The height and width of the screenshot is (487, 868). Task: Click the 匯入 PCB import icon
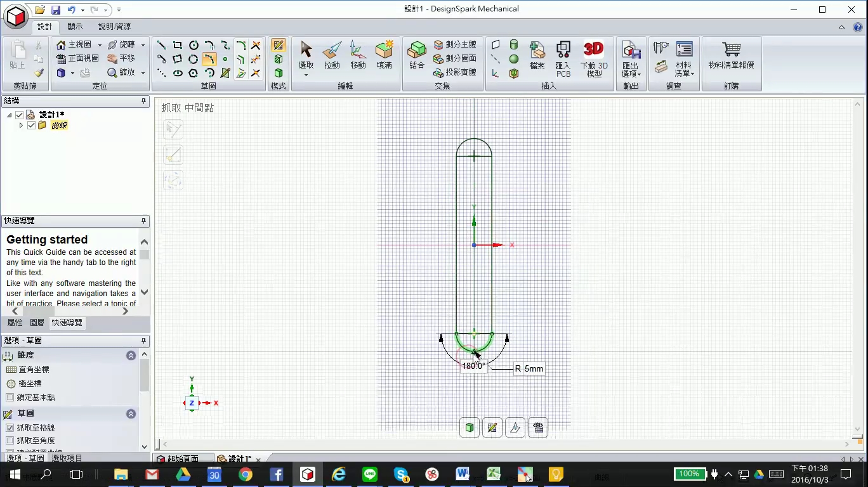(563, 59)
